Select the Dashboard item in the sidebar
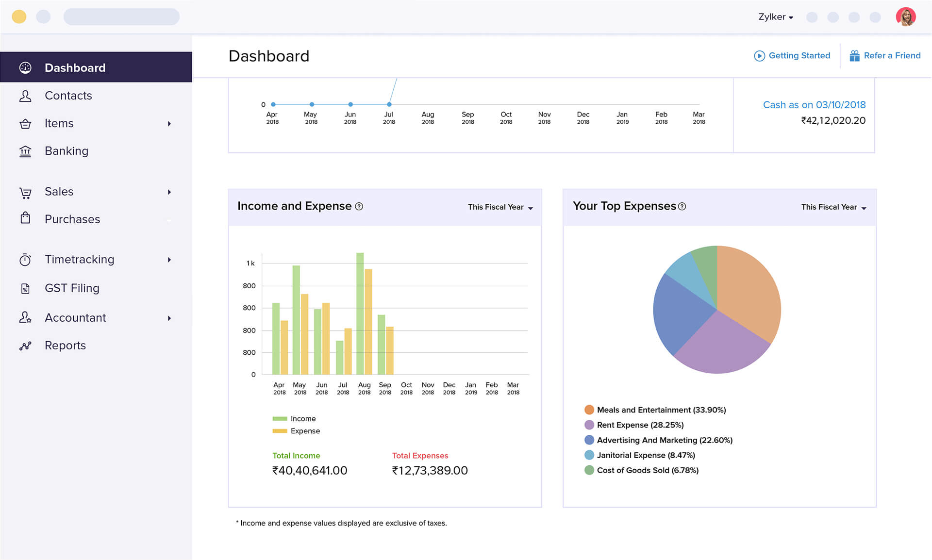The height and width of the screenshot is (560, 932). click(75, 67)
